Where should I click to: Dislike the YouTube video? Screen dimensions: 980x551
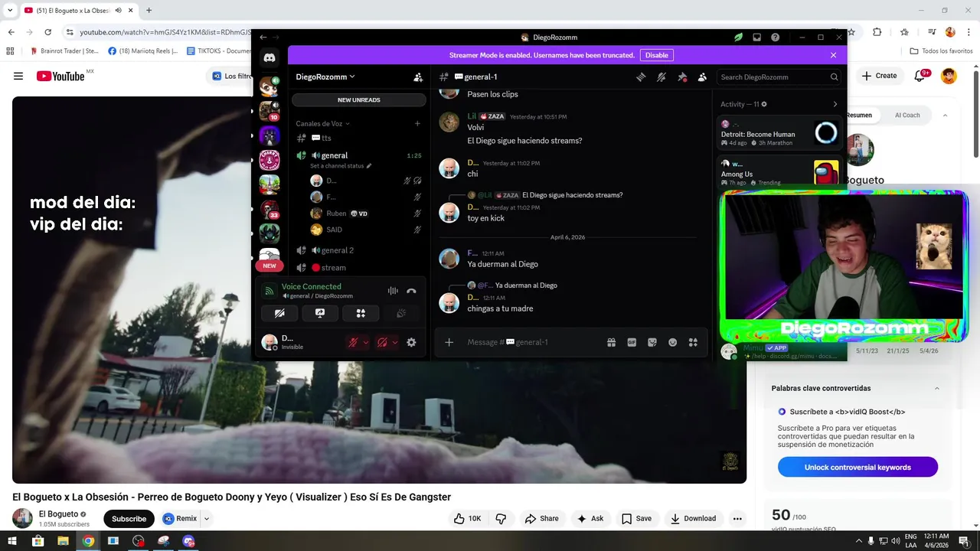pos(501,518)
